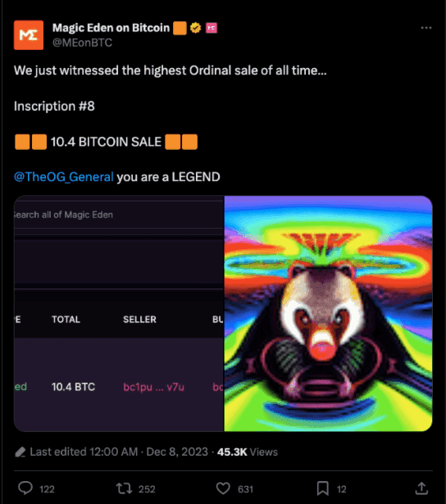Open the sale activity screenshot image
The image size is (446, 504).
pyautogui.click(x=119, y=313)
